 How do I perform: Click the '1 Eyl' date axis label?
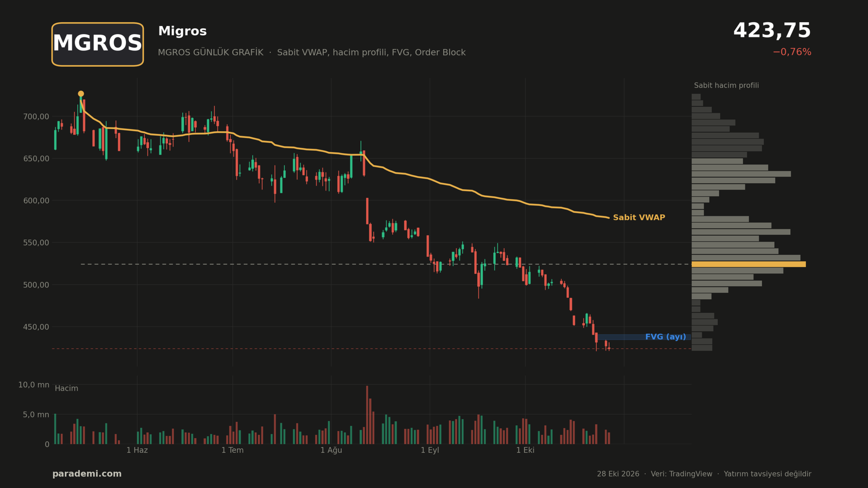(x=430, y=450)
